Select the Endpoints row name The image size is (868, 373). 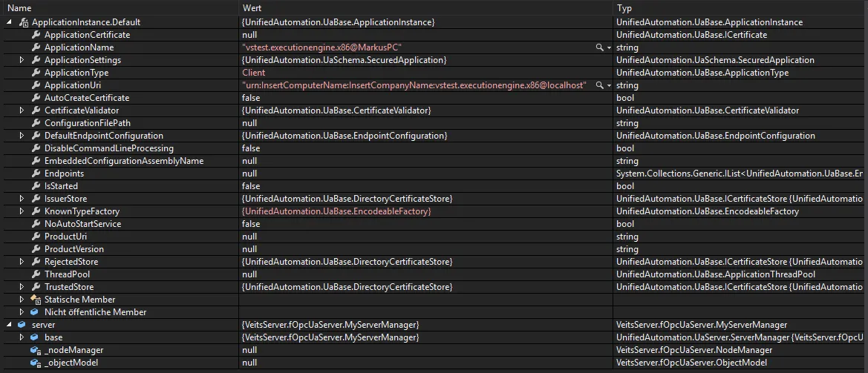tap(64, 174)
